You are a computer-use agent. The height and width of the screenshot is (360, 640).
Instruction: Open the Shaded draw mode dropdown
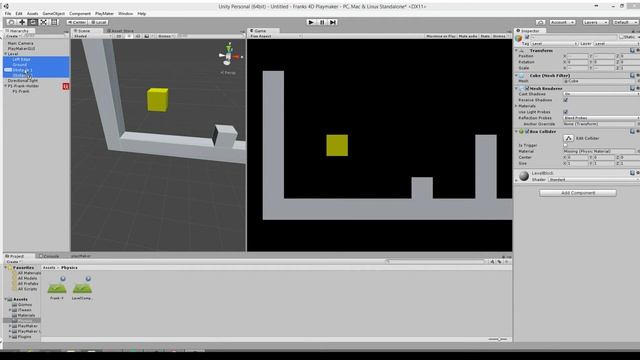pos(92,36)
